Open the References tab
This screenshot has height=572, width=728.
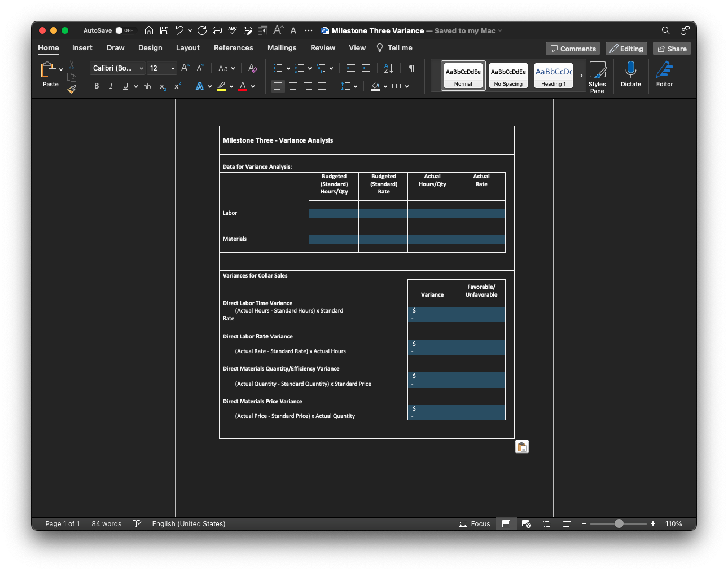[x=234, y=48]
